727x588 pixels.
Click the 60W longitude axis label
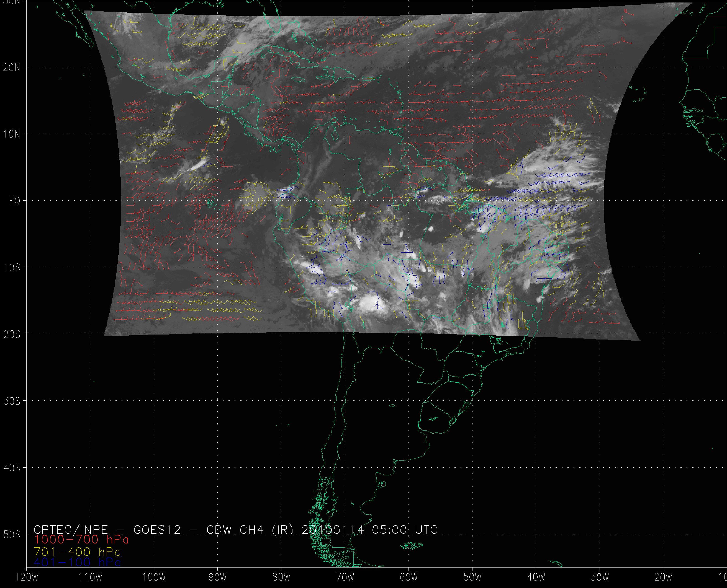409,577
